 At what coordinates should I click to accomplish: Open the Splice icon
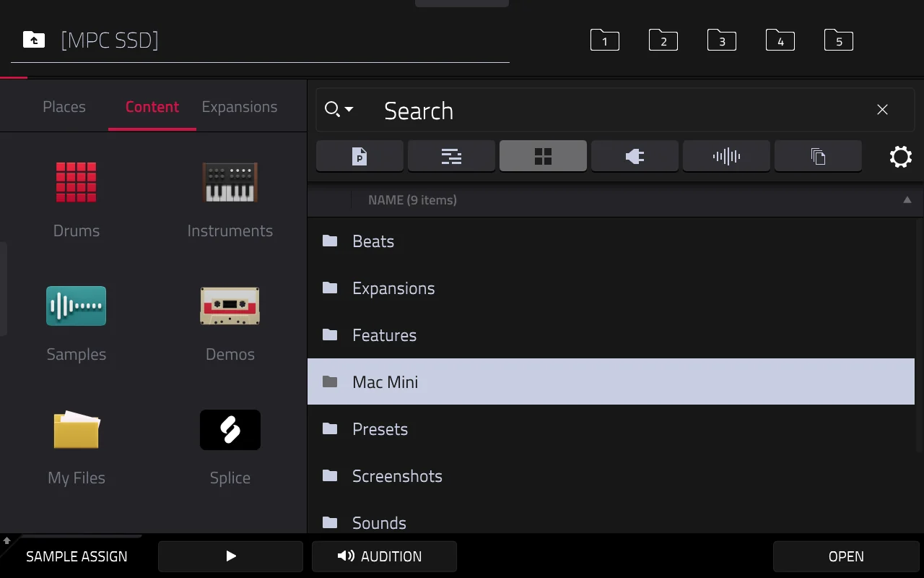pyautogui.click(x=230, y=429)
